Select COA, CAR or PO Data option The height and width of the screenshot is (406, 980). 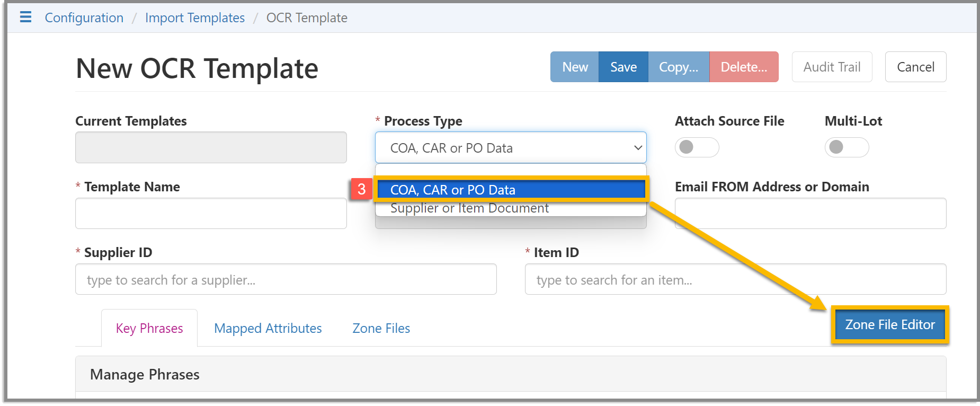[510, 190]
